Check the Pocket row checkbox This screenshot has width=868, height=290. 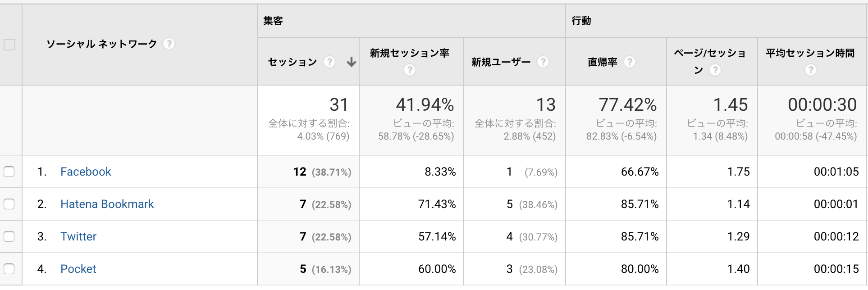9,269
